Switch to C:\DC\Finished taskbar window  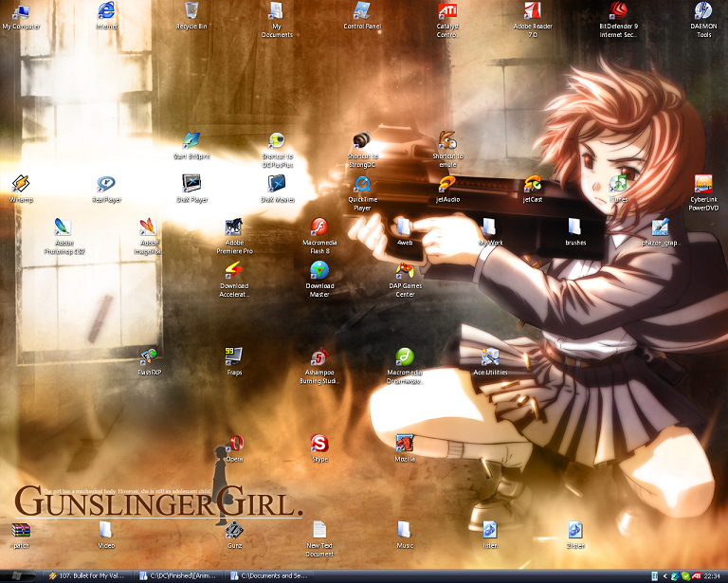pos(179,576)
